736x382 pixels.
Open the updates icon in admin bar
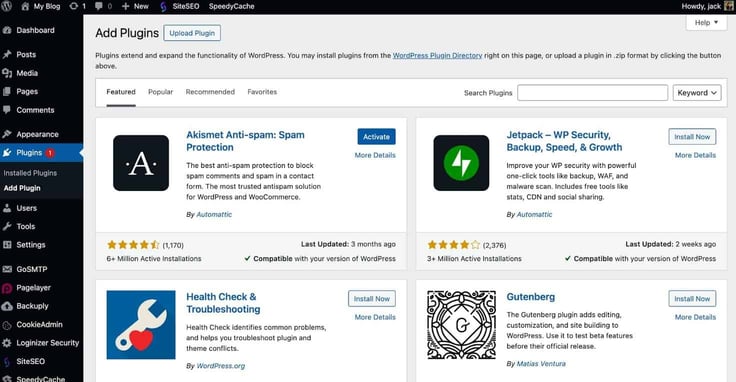[x=73, y=6]
